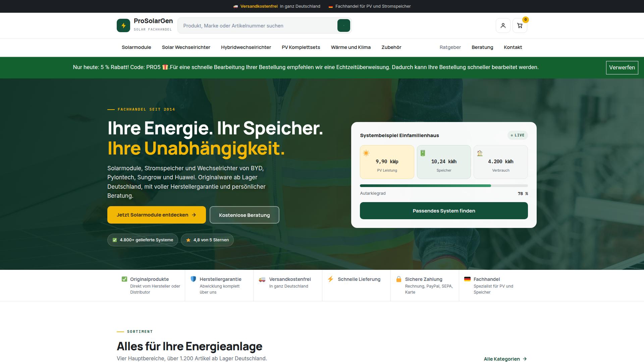The image size is (644, 362).
Task: Click the truck icon in top bar
Action: coord(236,6)
